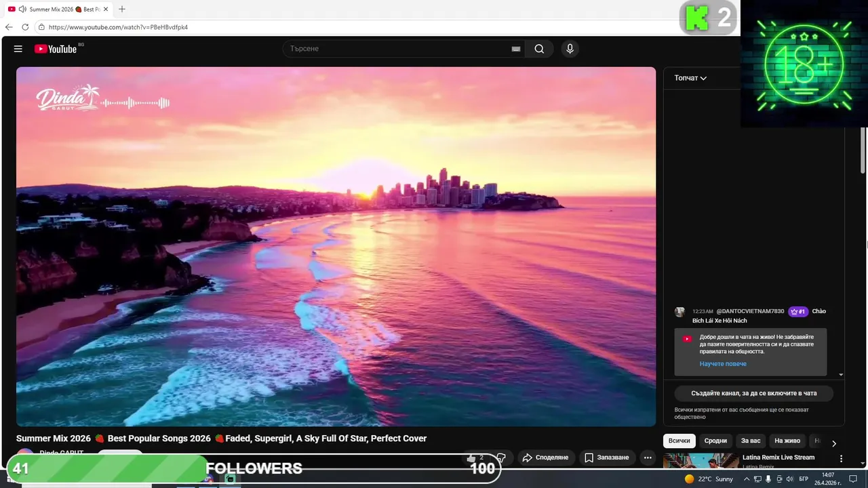This screenshot has height=488, width=868.
Task: Click the purple #1 crown badge in chat
Action: click(798, 312)
